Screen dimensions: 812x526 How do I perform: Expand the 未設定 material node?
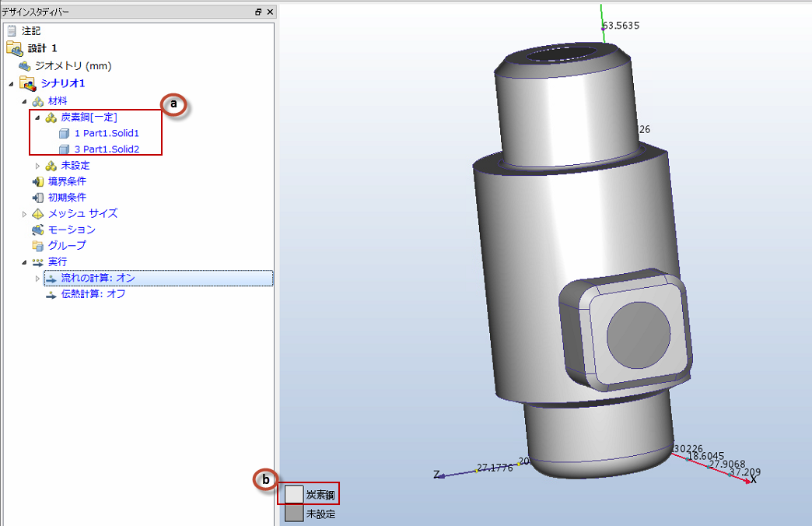pos(37,166)
